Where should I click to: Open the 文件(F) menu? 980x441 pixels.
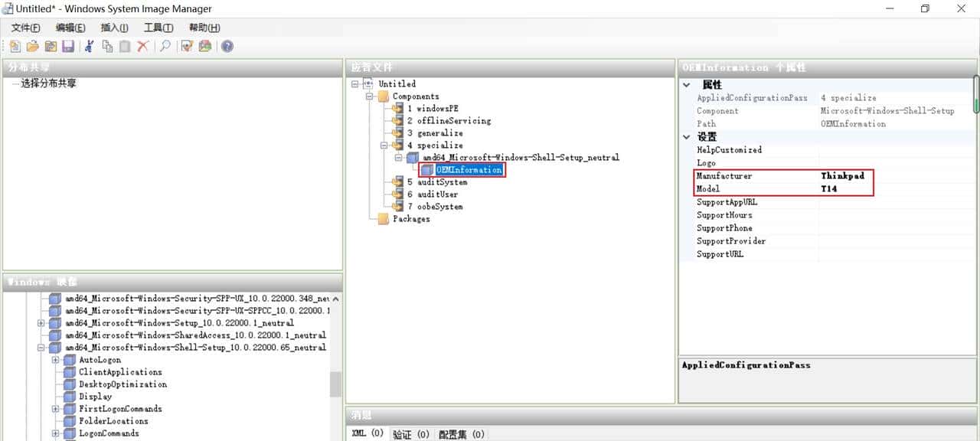click(25, 28)
